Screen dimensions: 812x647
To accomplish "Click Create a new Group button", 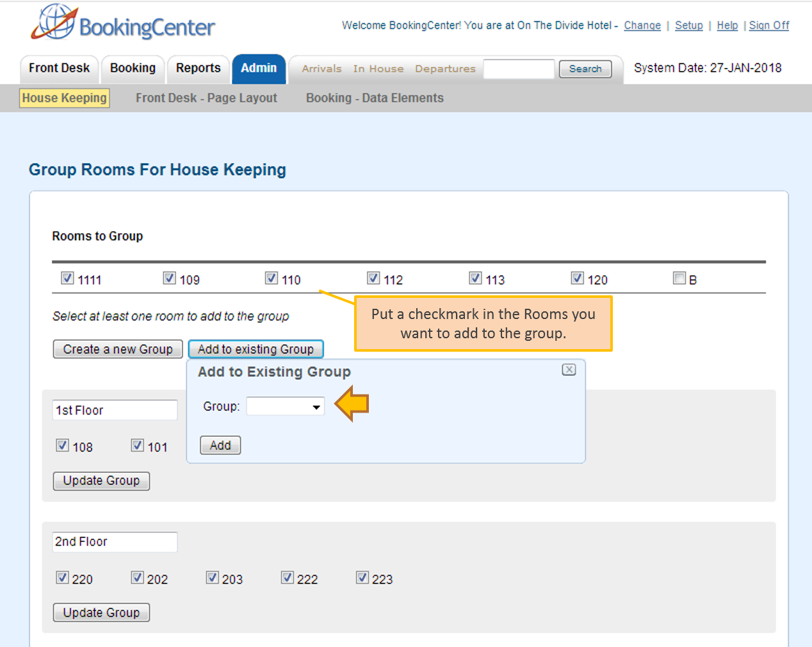I will pyautogui.click(x=118, y=349).
